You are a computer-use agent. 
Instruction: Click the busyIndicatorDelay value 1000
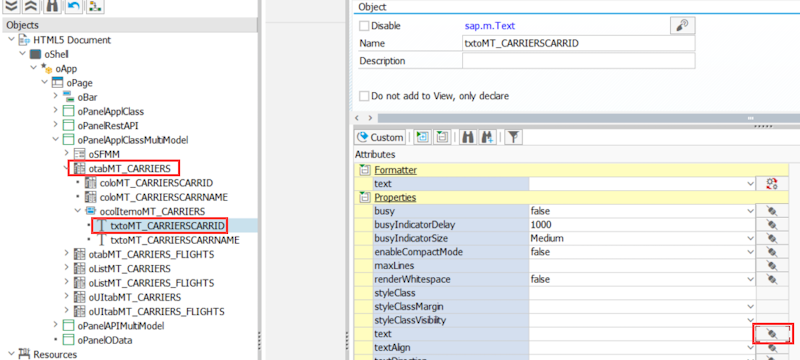(541, 225)
